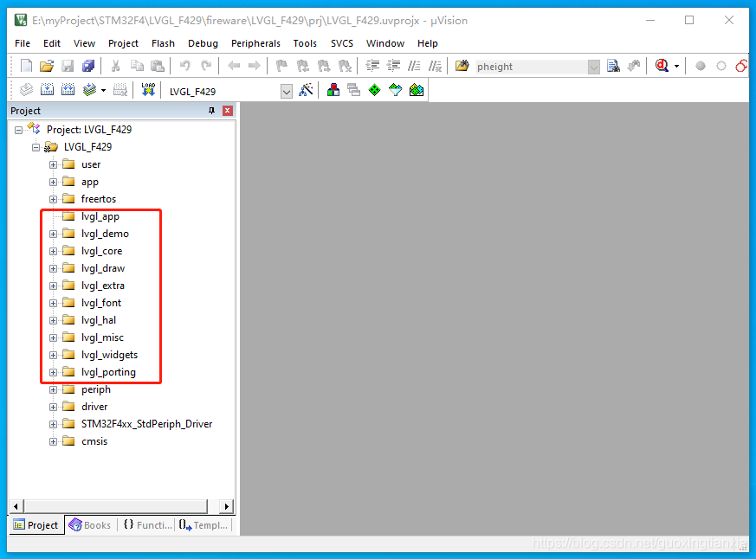Insert breakpoint with the gray circle icon
Viewport: 756px width, 559px height.
tap(701, 66)
